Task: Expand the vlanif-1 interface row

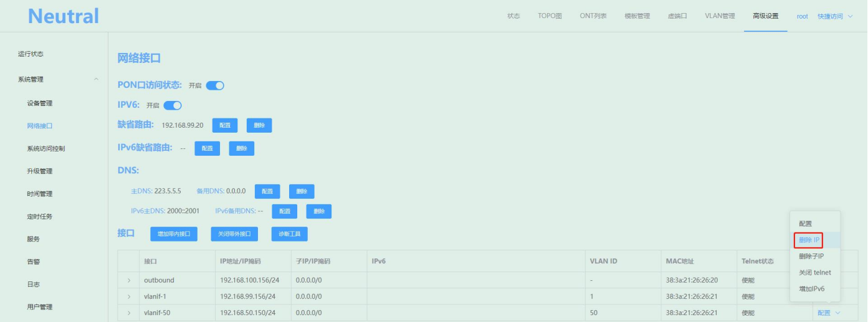Action: click(x=129, y=296)
